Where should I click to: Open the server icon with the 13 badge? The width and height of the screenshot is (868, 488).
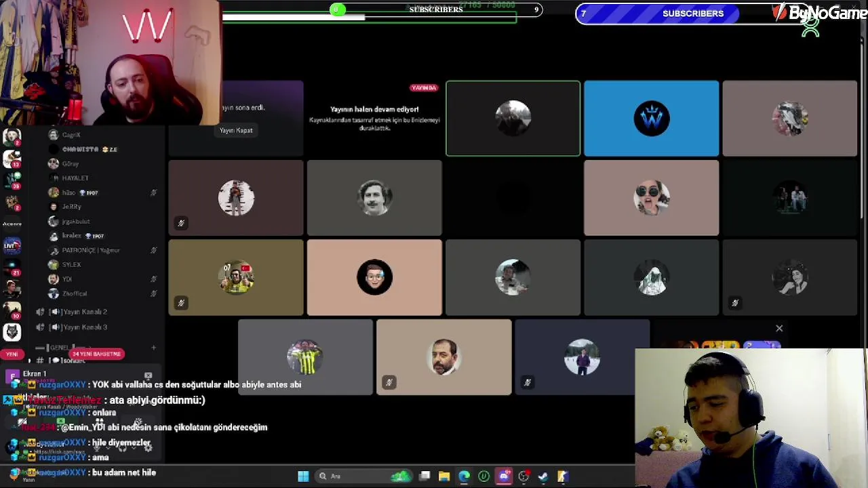(12, 159)
